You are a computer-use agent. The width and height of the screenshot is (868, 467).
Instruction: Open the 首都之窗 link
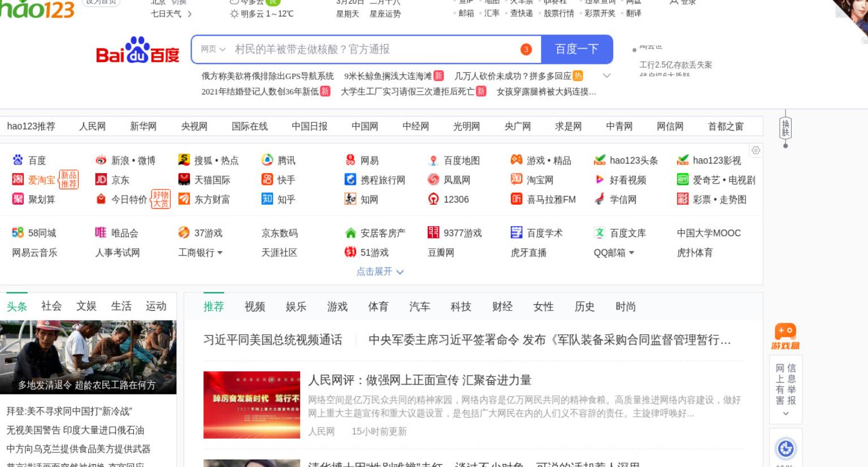coord(726,126)
